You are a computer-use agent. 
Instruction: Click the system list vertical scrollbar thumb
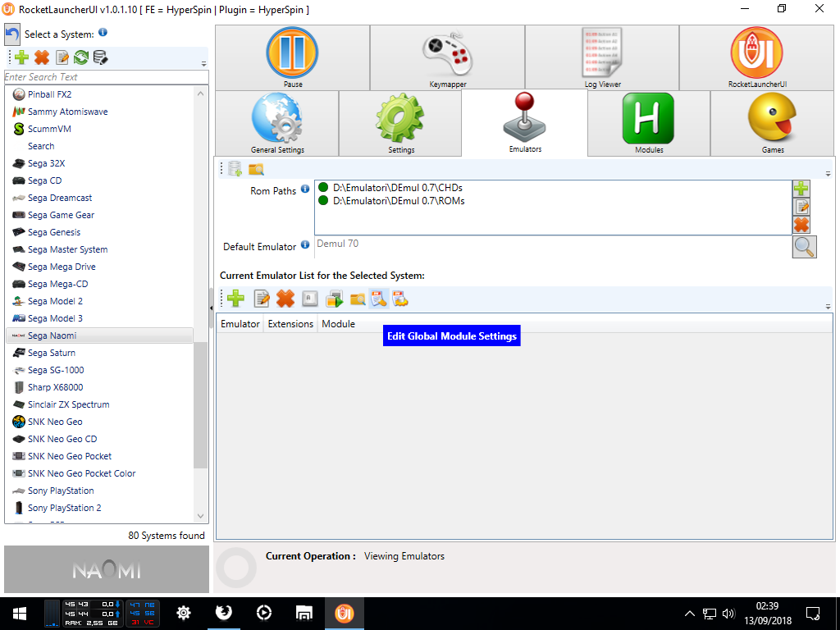201,402
